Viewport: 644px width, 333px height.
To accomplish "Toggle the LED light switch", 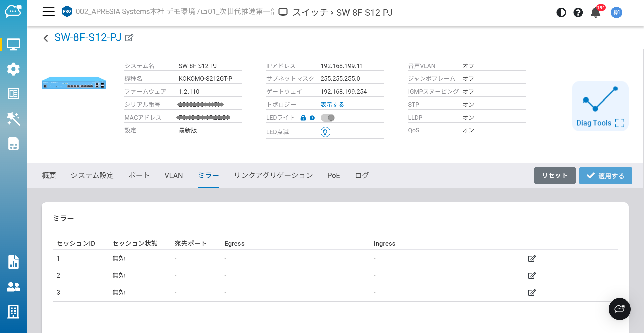I will [328, 118].
